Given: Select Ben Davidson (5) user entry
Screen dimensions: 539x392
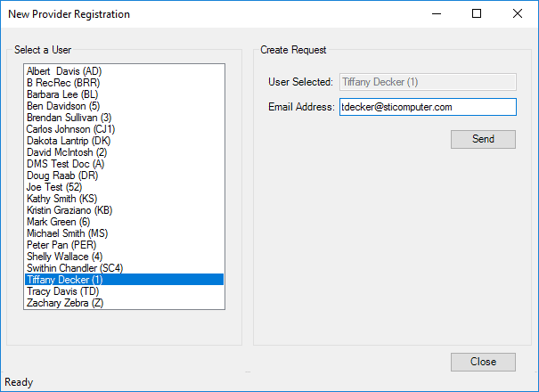Looking at the screenshot, I should [x=124, y=106].
